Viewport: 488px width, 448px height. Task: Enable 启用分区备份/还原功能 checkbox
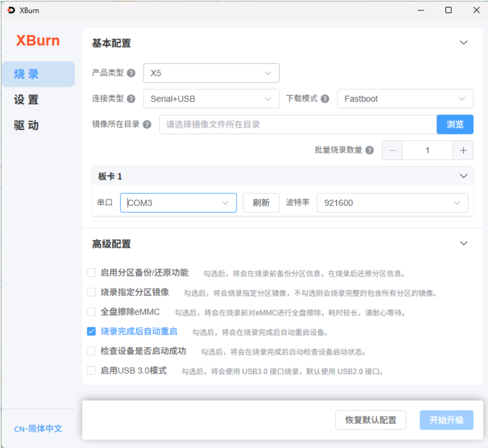91,273
